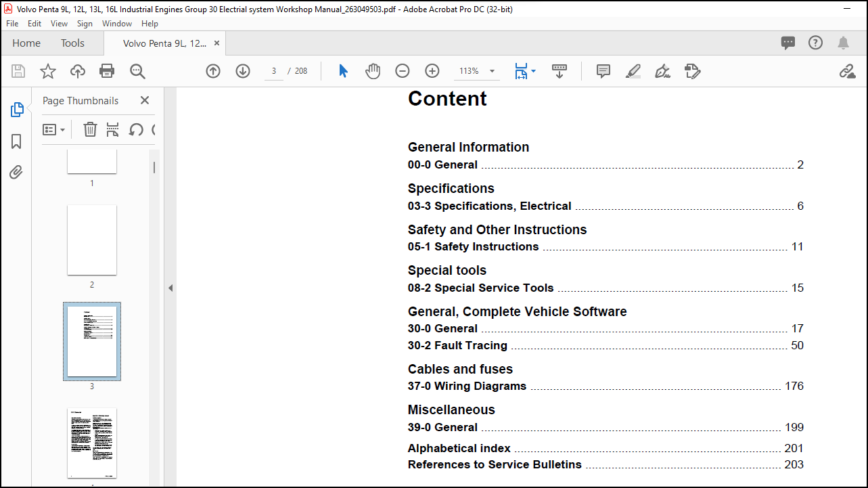Collapse the navigation pane arrow

(170, 288)
